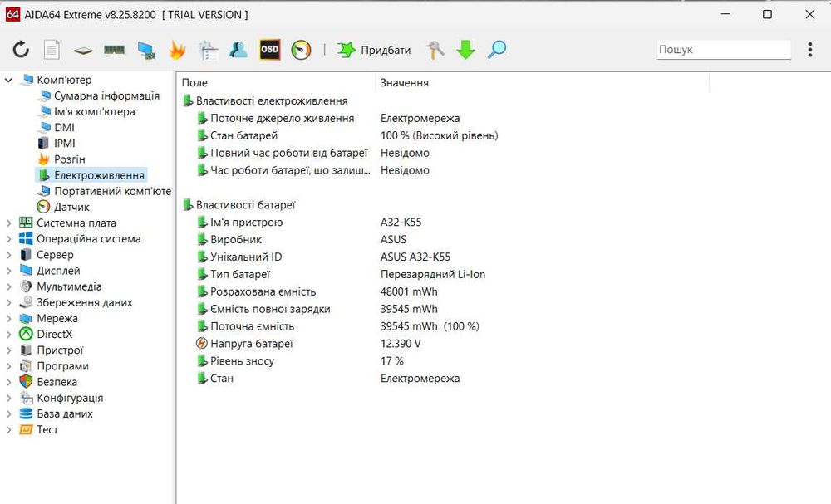Open the Report page icon

pos(52,50)
